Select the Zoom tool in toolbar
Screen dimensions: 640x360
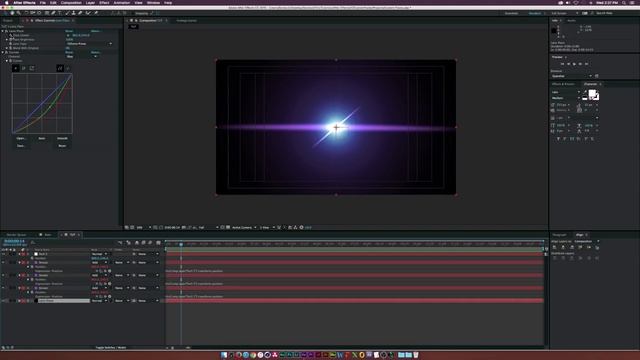click(19, 13)
